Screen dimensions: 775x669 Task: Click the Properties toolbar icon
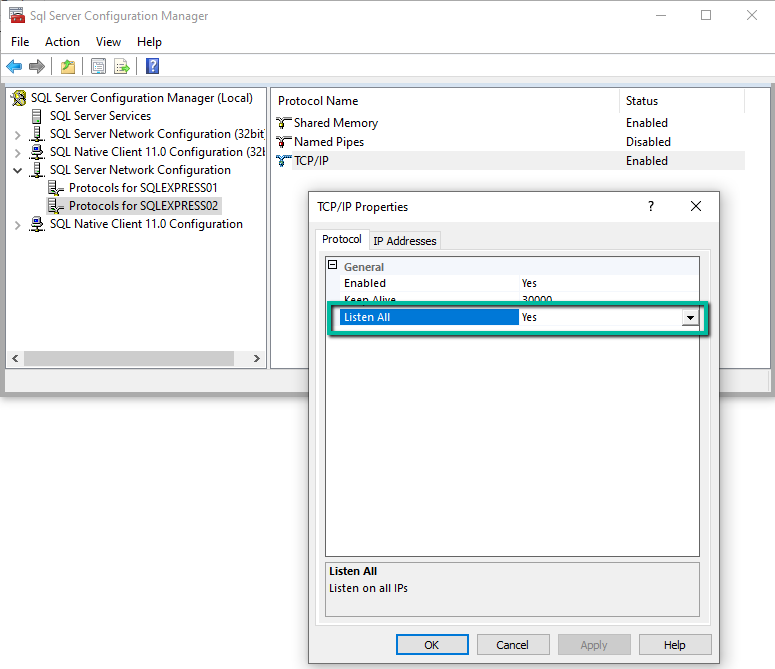[x=98, y=67]
